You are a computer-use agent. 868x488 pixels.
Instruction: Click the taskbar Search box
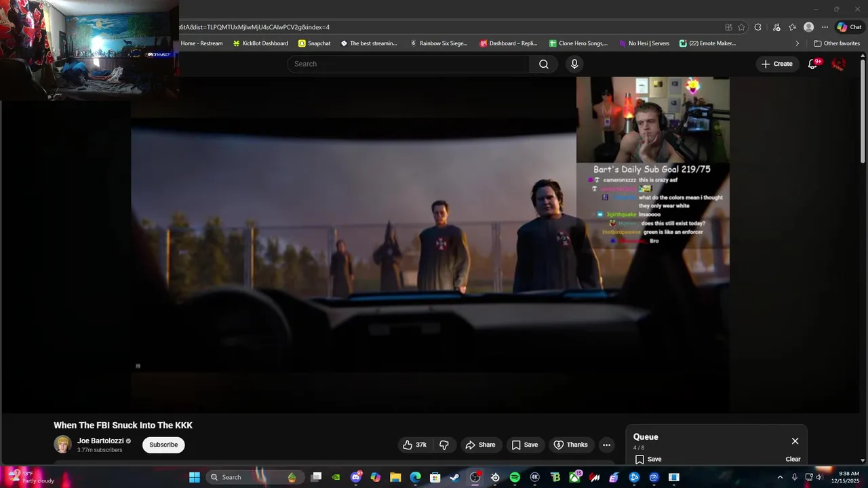coord(254,477)
